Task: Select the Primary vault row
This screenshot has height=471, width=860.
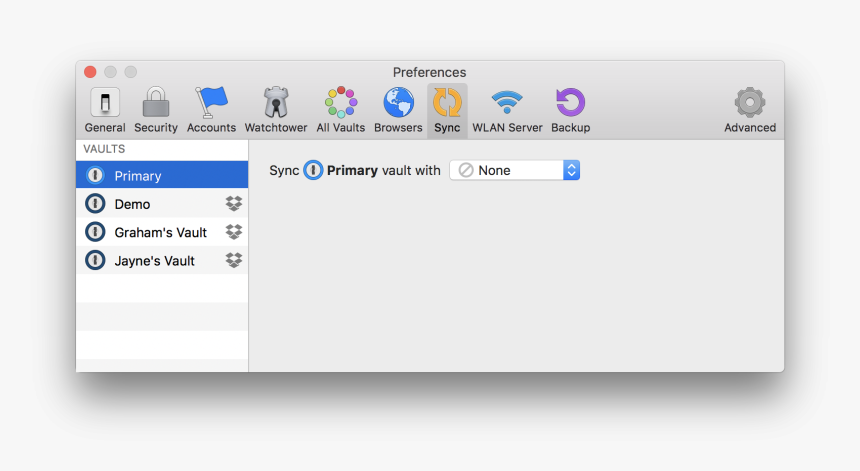Action: pyautogui.click(x=162, y=175)
